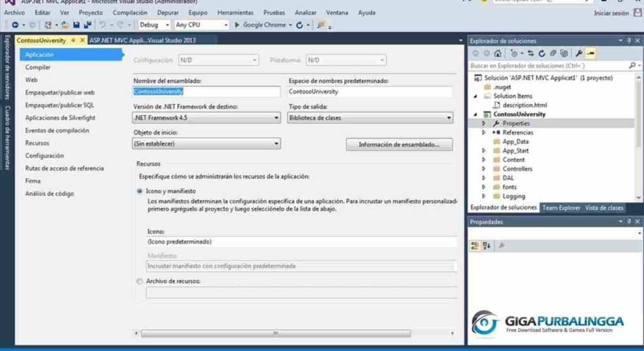Viewport: 644px width, 351px height.
Task: Open the Cuadro de herramientas side tab
Action: click(7, 138)
